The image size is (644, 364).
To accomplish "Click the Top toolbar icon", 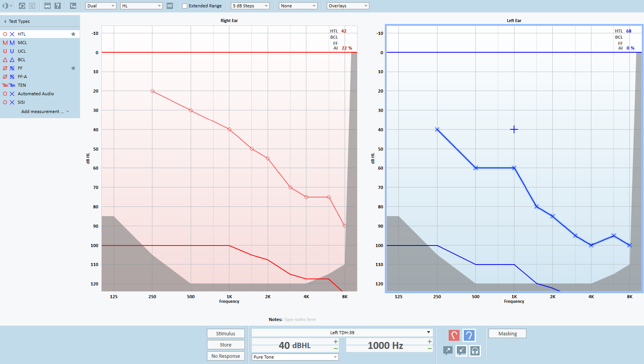I will 73,6.
